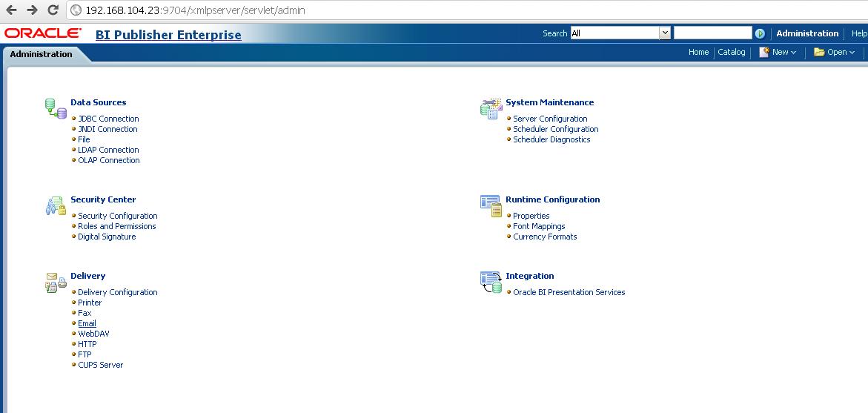Open Font Mappings
The width and height of the screenshot is (868, 413).
coord(539,226)
